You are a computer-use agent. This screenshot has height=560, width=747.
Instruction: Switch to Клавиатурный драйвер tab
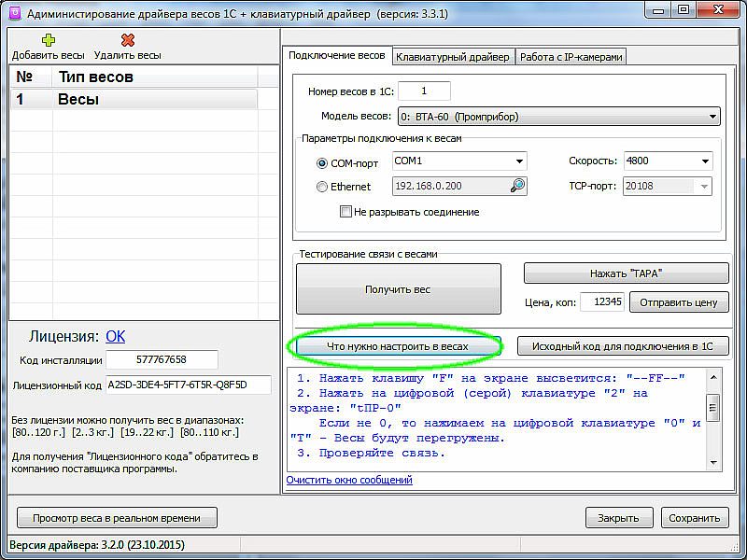coord(453,57)
